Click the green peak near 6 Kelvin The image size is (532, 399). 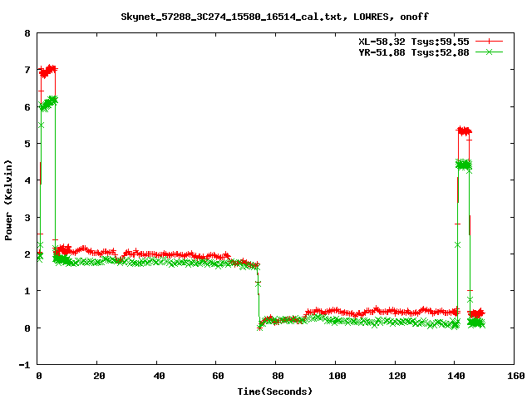48,103
